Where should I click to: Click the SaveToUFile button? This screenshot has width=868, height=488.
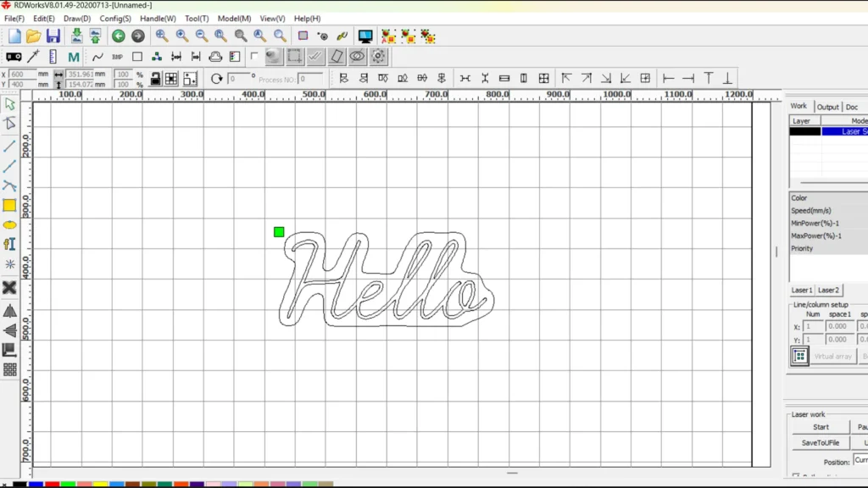[x=821, y=442]
